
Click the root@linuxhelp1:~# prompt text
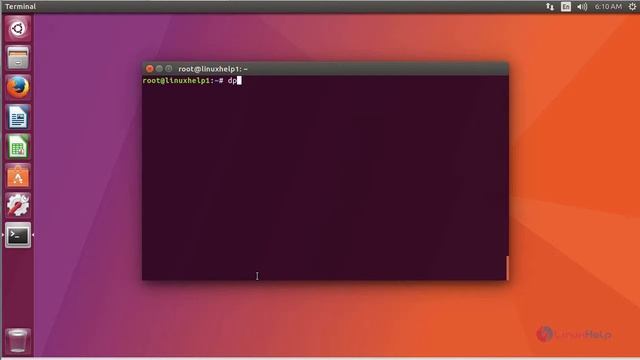tap(183, 80)
